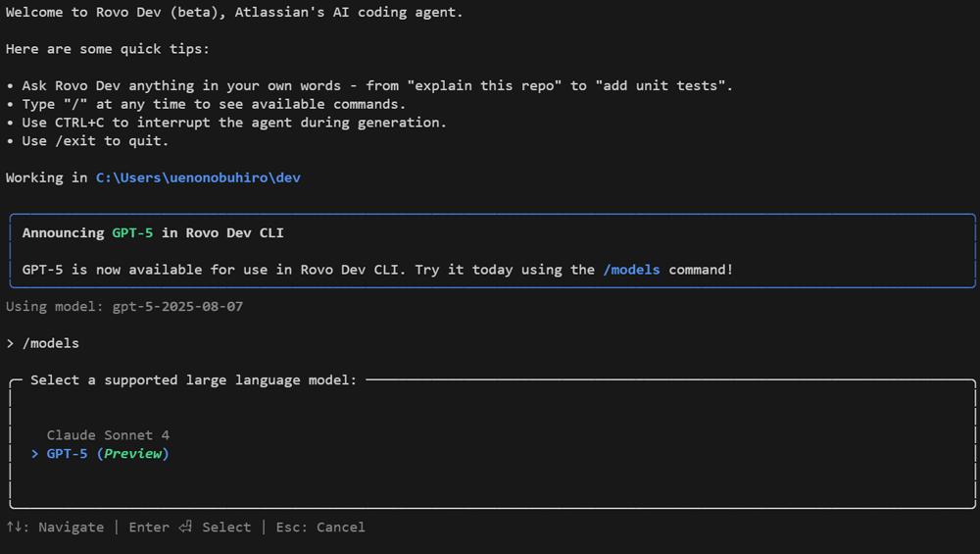Click the model selection box title
This screenshot has width=980, height=554.
pyautogui.click(x=193, y=380)
